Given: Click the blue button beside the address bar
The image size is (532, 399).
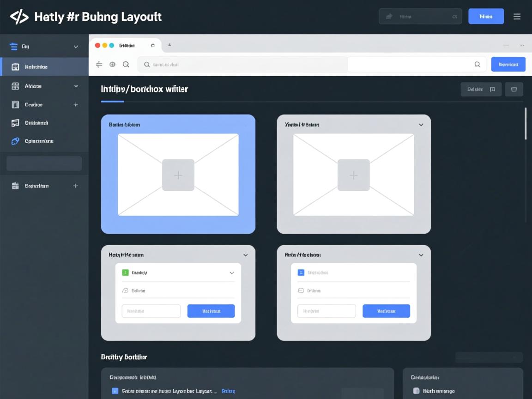Looking at the screenshot, I should (508, 64).
